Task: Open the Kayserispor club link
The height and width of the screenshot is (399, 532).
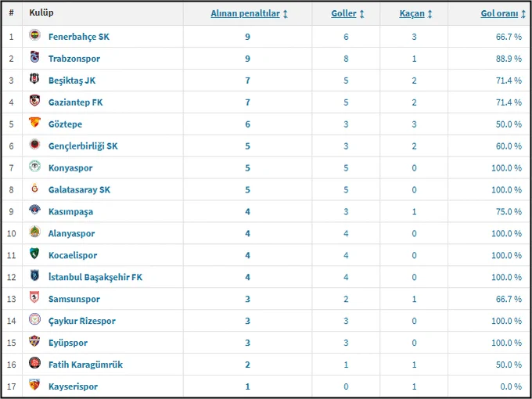Action: [x=73, y=386]
